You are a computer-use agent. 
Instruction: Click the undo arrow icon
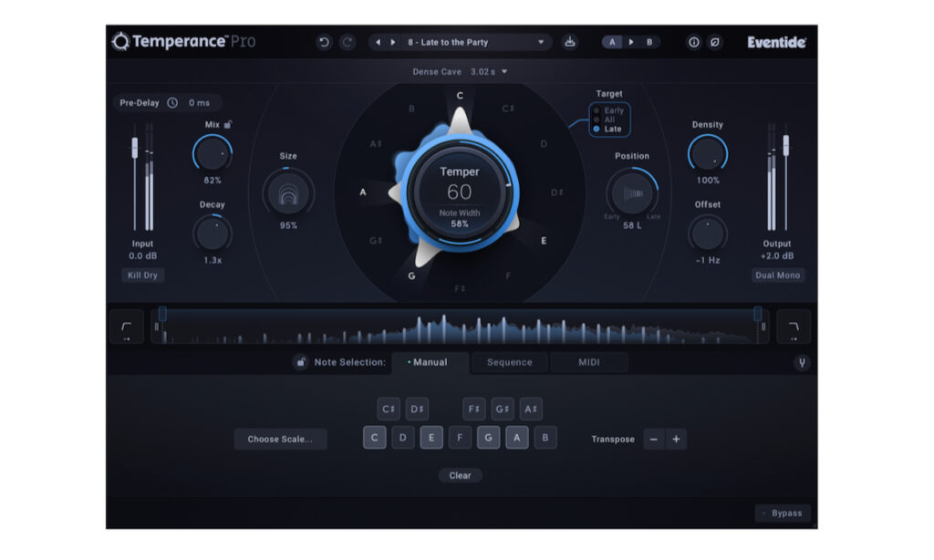coord(324,42)
